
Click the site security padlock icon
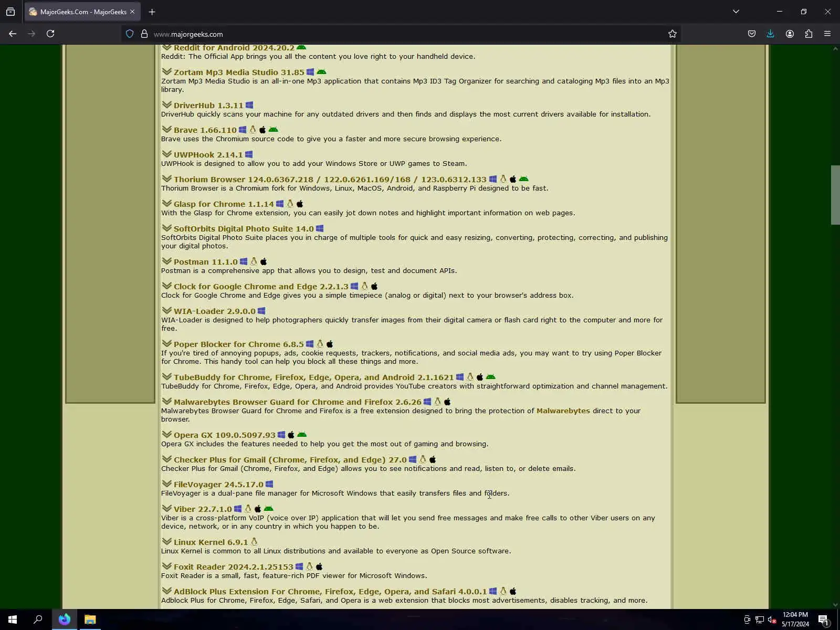pos(144,34)
